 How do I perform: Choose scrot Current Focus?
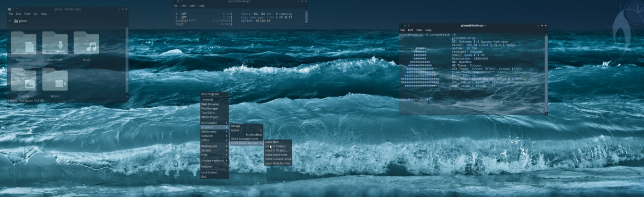278,159
